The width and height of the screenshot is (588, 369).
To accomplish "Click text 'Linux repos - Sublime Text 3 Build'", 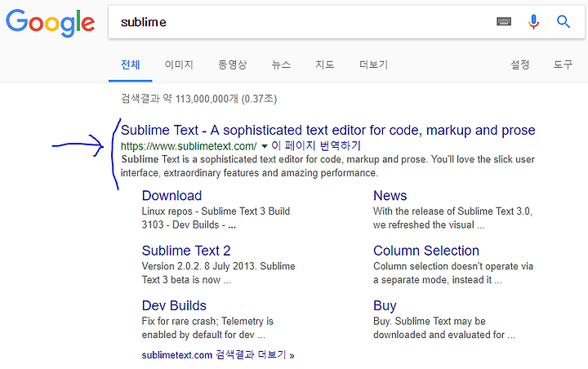I will (x=216, y=211).
